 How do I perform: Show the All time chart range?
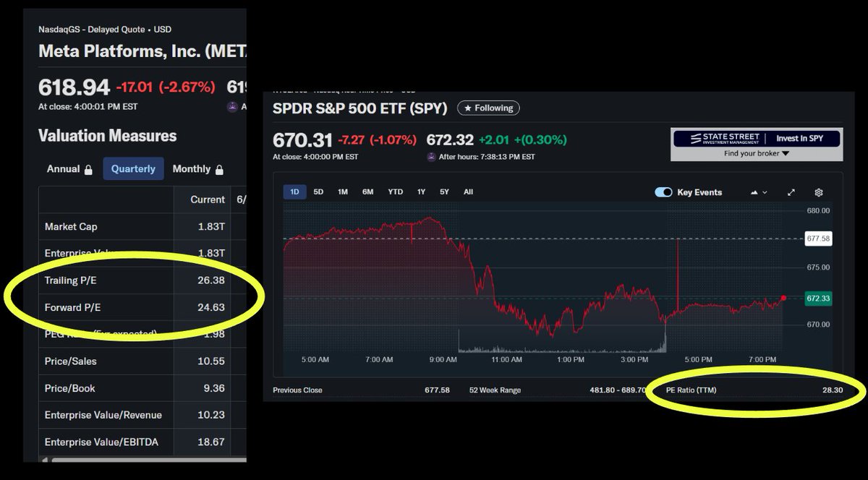click(x=468, y=192)
